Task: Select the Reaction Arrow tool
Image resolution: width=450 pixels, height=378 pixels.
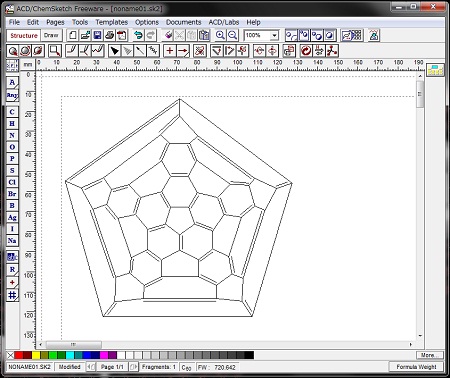Action: click(183, 51)
